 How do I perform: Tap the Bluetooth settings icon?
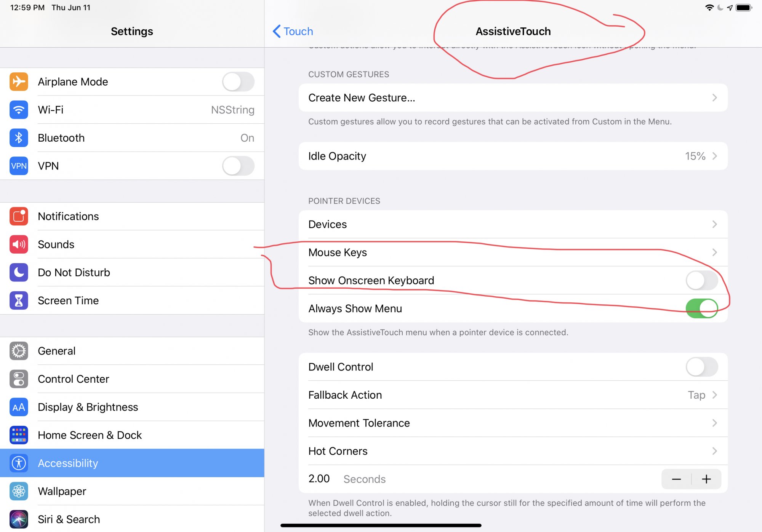click(x=19, y=138)
